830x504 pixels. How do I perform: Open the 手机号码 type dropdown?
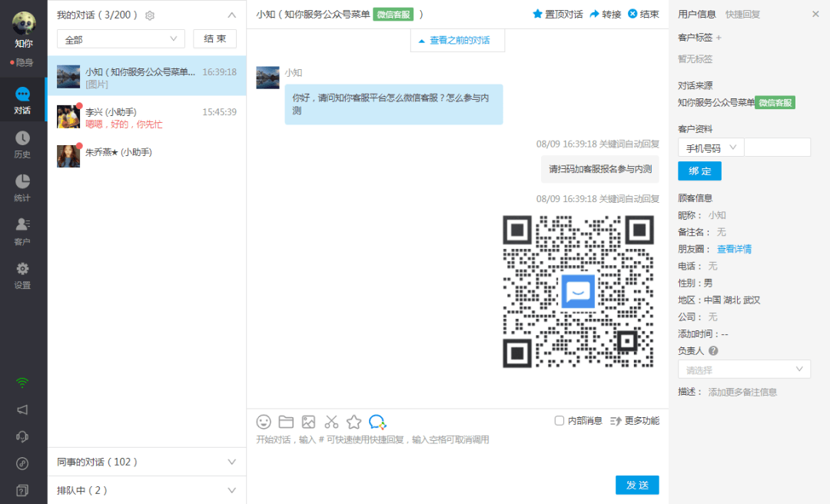(711, 148)
